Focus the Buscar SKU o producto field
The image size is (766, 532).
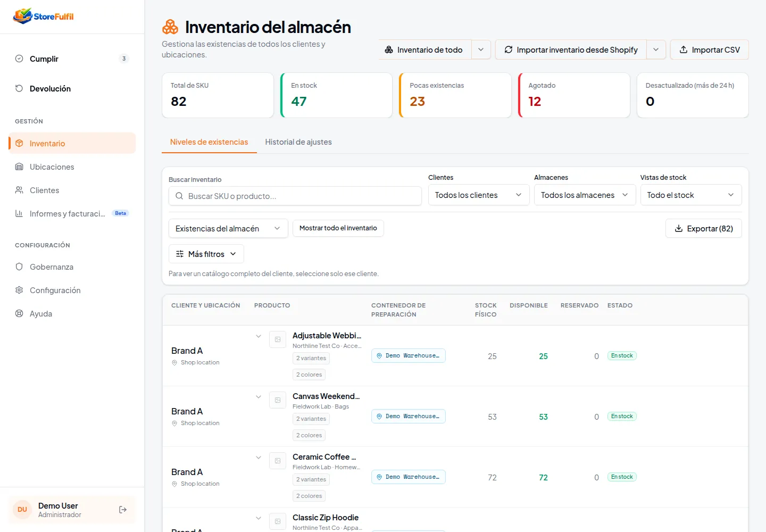295,196
